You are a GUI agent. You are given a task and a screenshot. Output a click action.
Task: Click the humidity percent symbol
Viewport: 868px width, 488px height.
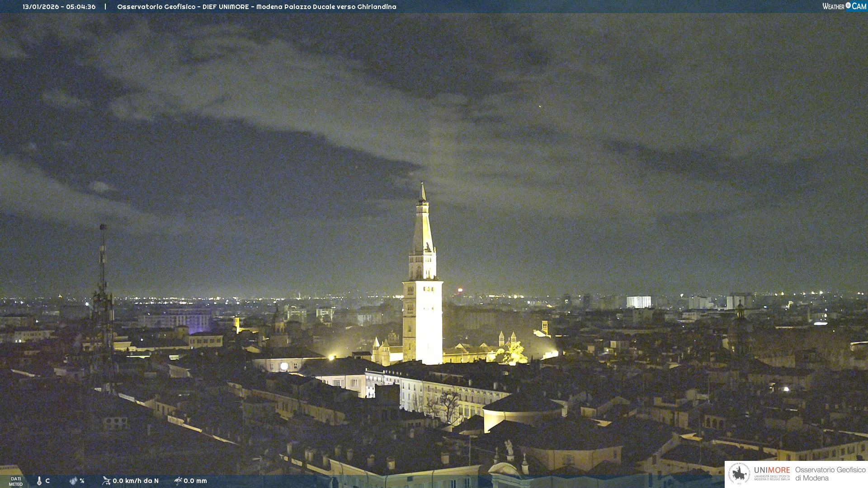point(82,481)
